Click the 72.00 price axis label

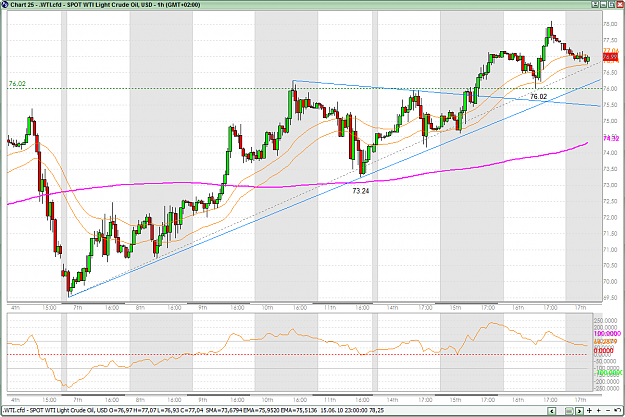(x=610, y=217)
